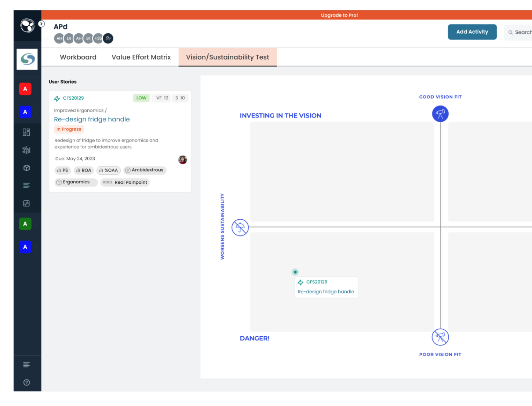Screen dimensions: 532x406
Task: Open the chart analytics sidebar icon
Action: [26, 203]
